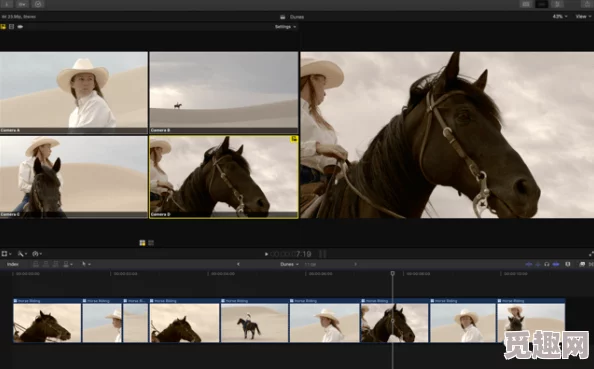Select the Camera A angle
Image resolution: width=594 pixels, height=369 pixels.
(x=73, y=92)
